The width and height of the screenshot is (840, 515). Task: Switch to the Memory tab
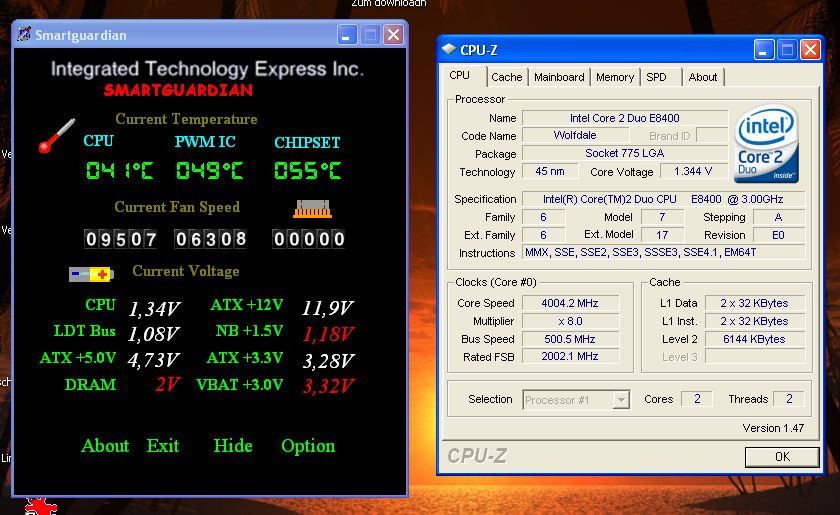point(615,77)
